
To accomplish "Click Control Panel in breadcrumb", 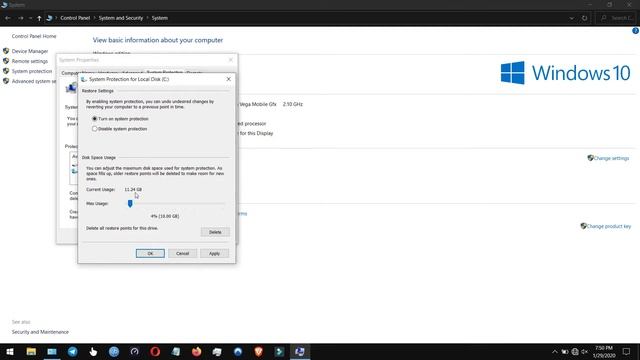I will 75,18.
